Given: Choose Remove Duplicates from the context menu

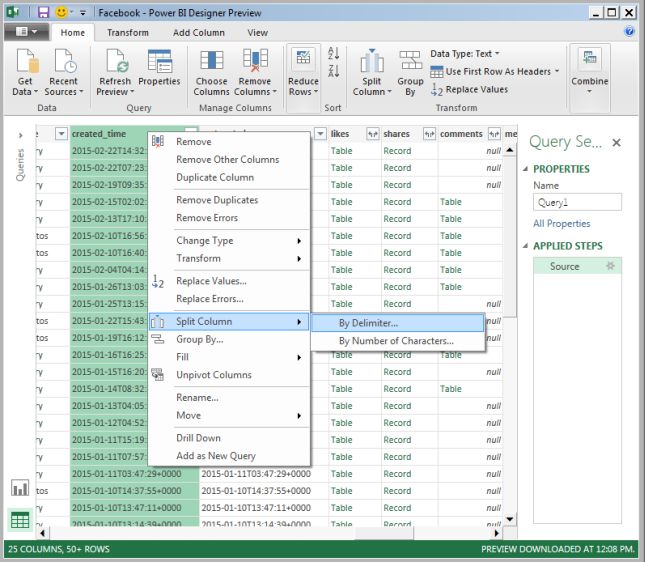Looking at the screenshot, I should click(x=216, y=200).
